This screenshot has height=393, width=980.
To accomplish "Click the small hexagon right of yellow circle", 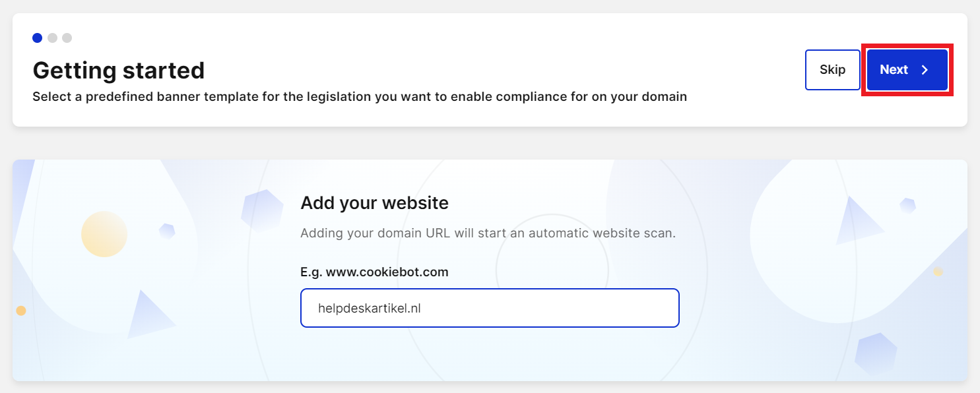I will tap(167, 231).
